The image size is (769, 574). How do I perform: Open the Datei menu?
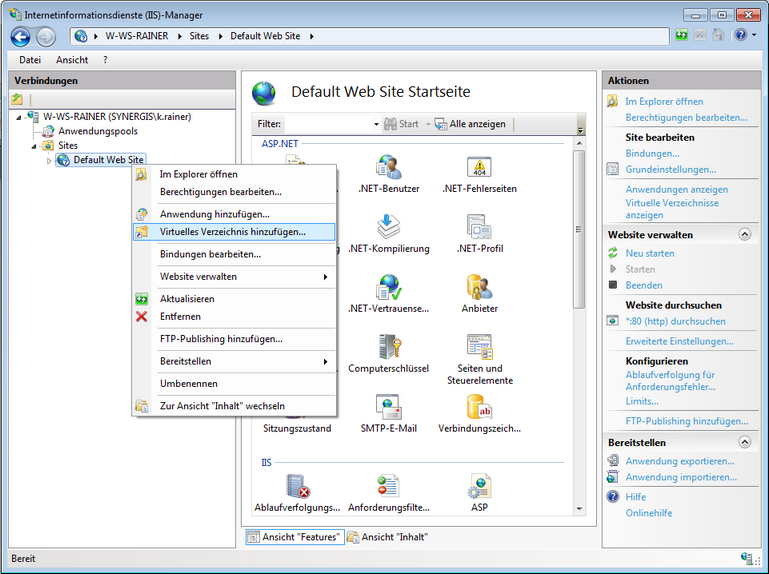30,60
